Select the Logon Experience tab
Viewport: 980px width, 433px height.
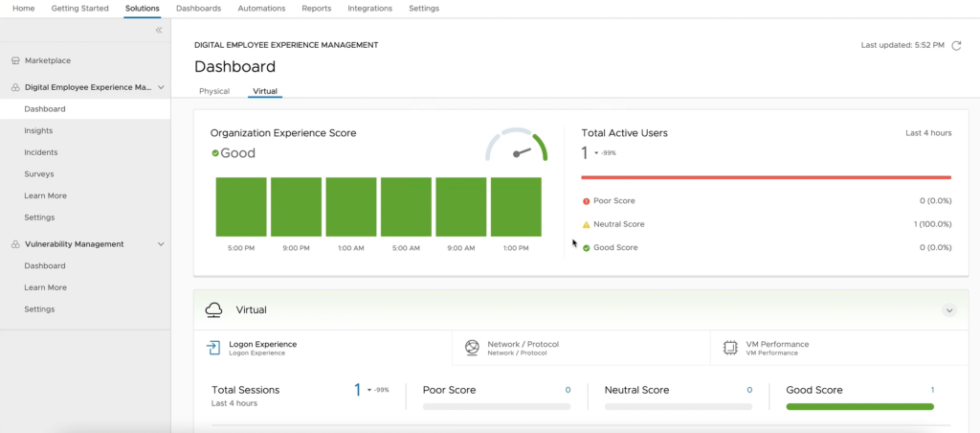(323, 348)
